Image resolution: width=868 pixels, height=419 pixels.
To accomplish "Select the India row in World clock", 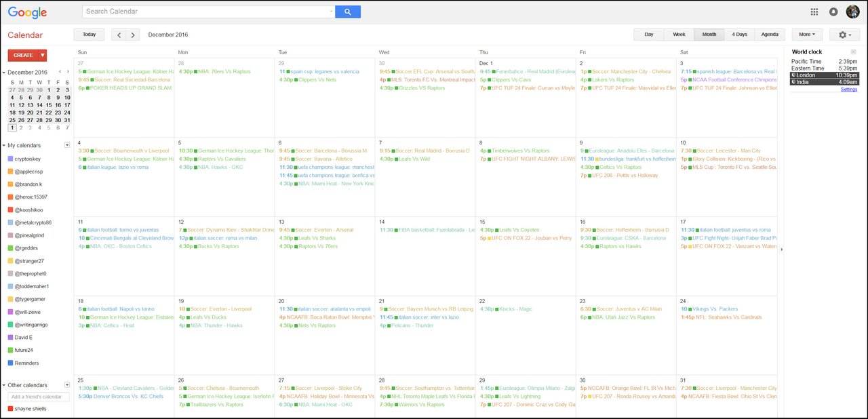I will pos(825,82).
